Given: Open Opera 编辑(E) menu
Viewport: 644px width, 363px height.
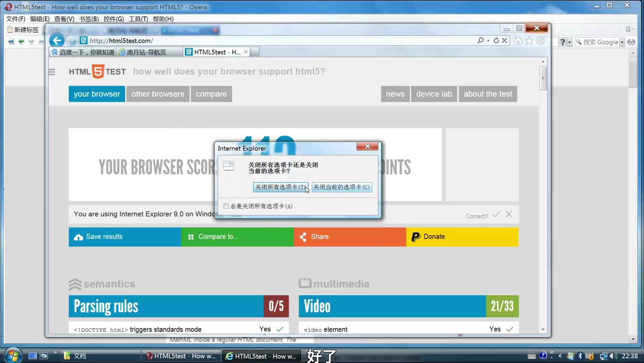Looking at the screenshot, I should 40,19.
